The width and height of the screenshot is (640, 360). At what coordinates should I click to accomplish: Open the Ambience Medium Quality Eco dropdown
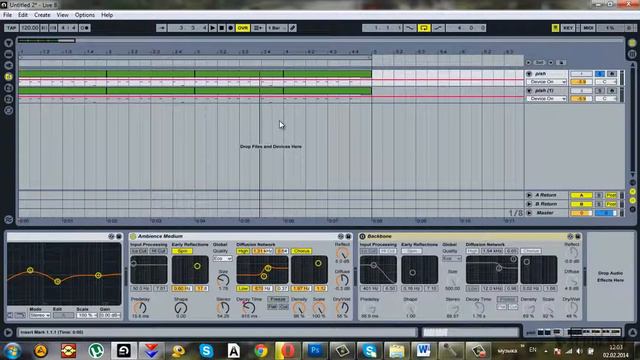click(223, 259)
